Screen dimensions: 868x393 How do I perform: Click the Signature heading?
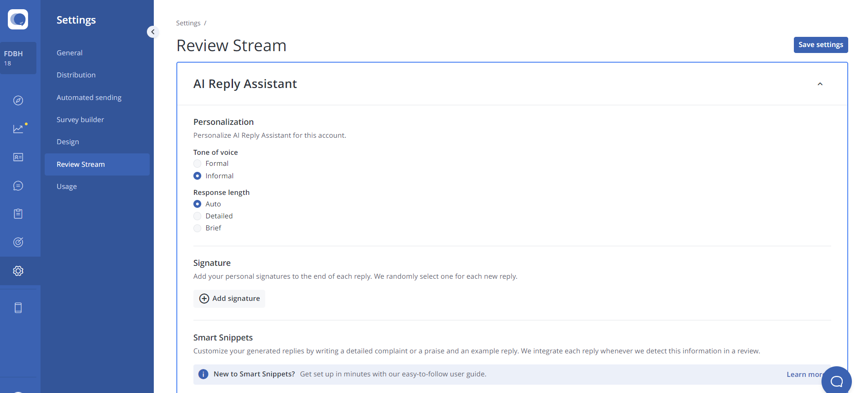coord(212,263)
